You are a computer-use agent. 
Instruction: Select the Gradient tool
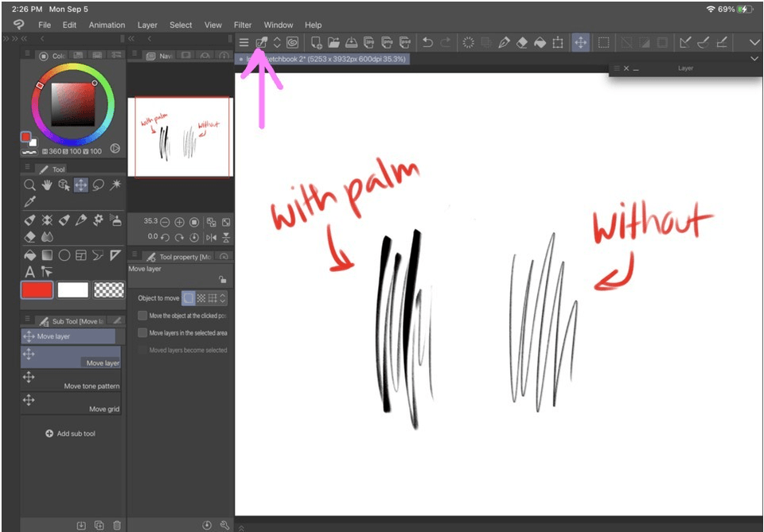[x=46, y=254]
